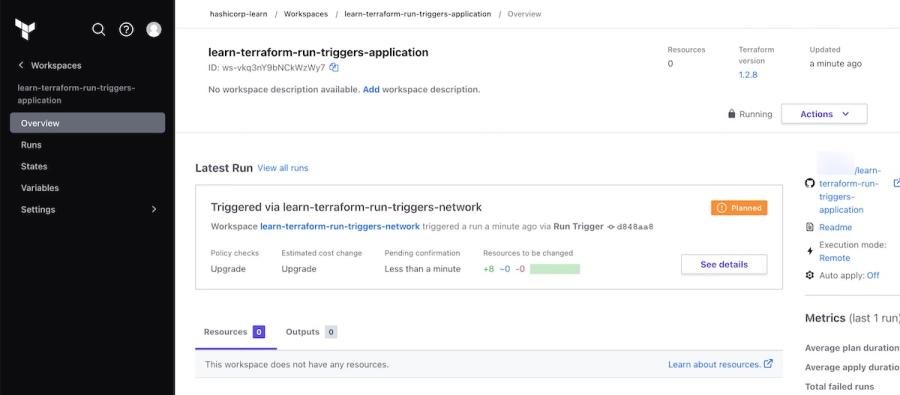The height and width of the screenshot is (395, 900).
Task: Click the commit hash d848aa8
Action: tap(635, 227)
